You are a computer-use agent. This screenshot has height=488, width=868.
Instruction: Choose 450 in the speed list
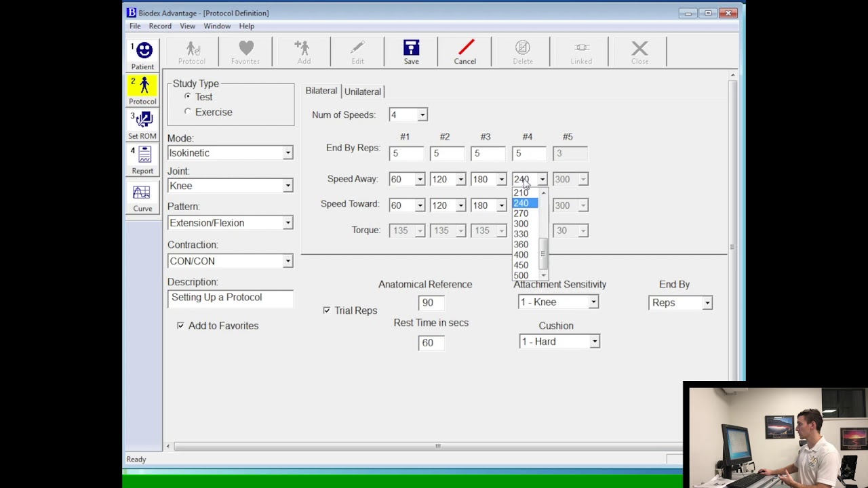(x=526, y=266)
